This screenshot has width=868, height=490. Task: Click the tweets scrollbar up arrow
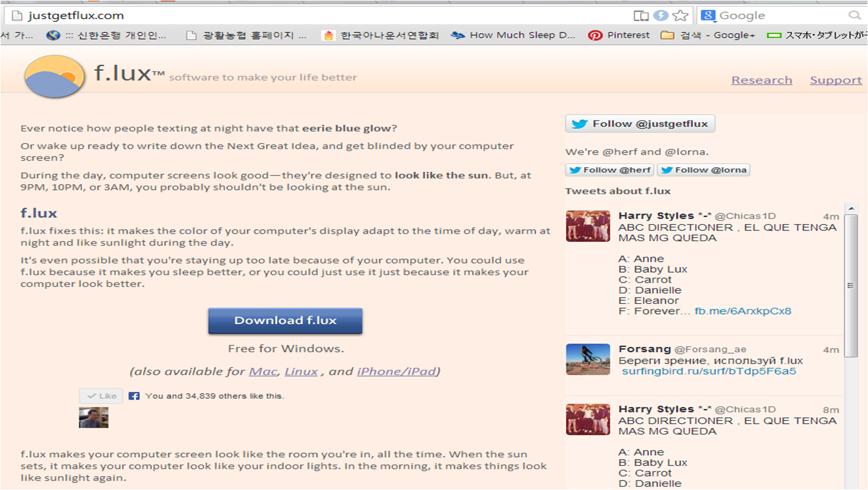(851, 208)
